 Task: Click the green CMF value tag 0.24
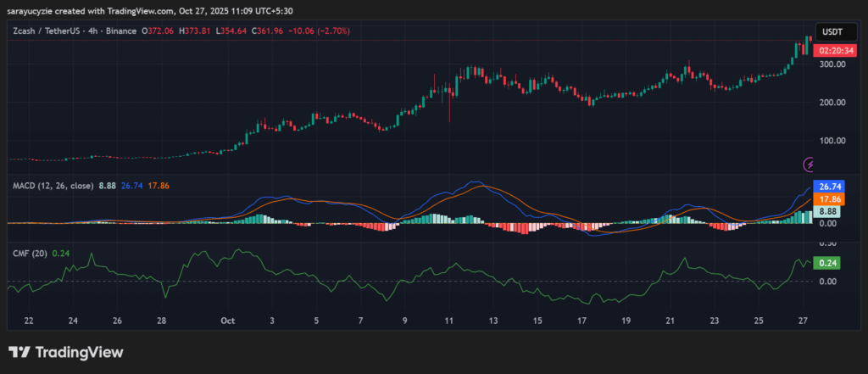pos(826,263)
